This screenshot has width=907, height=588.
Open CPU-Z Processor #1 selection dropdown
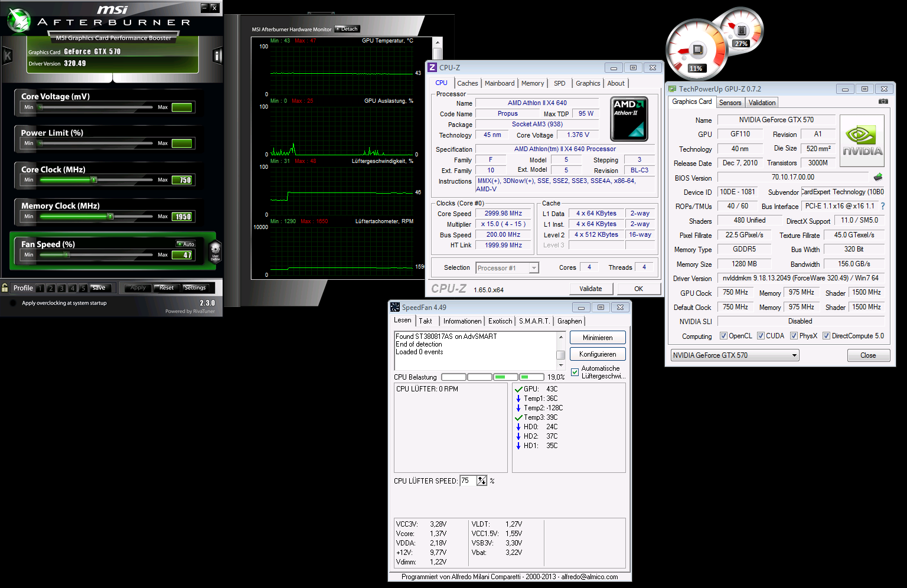[x=507, y=268]
